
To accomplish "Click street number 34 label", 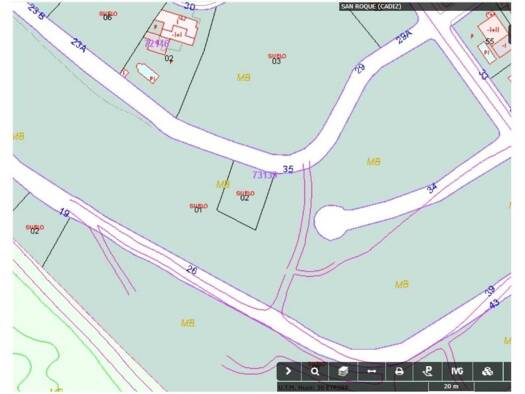I will (432, 188).
